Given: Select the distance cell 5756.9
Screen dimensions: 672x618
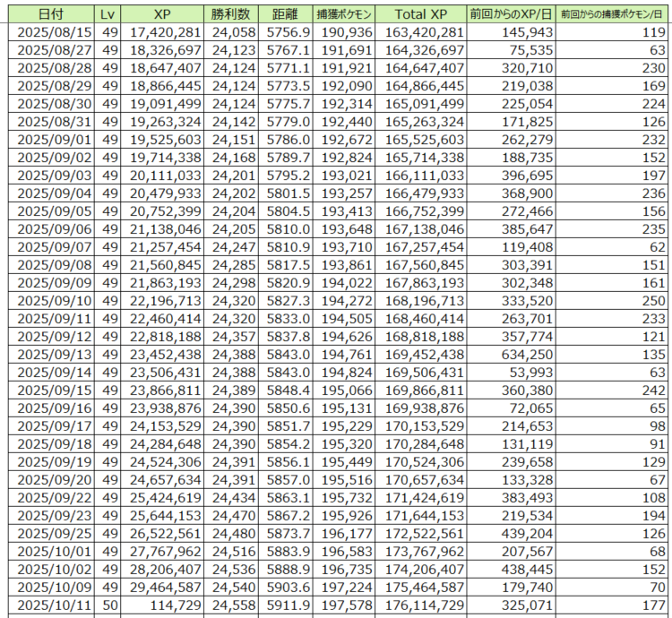Looking at the screenshot, I should 284,33.
